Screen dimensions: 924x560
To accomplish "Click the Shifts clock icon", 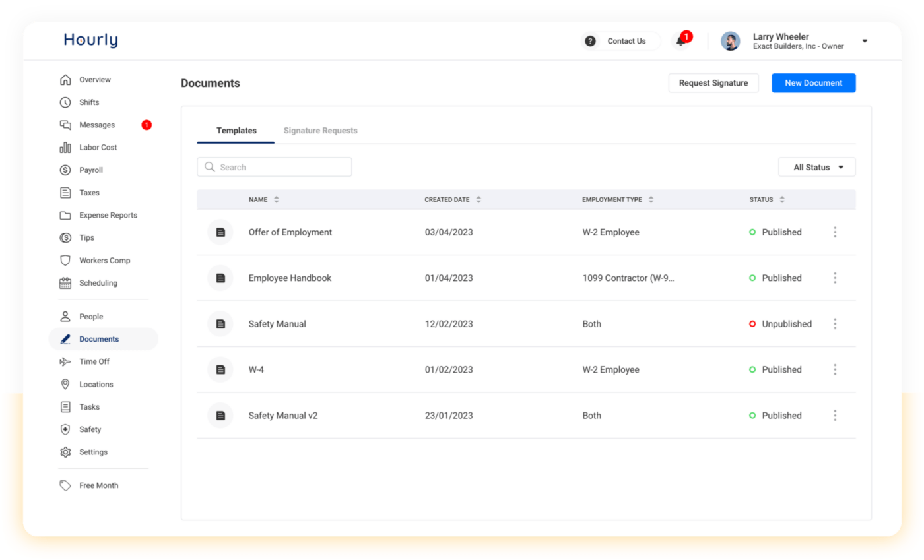I will (65, 102).
